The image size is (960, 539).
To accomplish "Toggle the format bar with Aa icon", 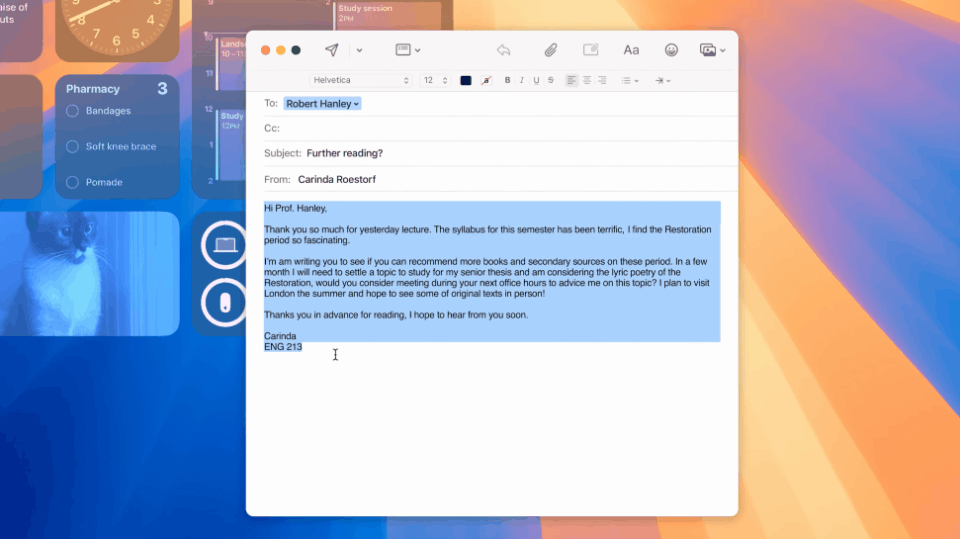I will coord(631,50).
